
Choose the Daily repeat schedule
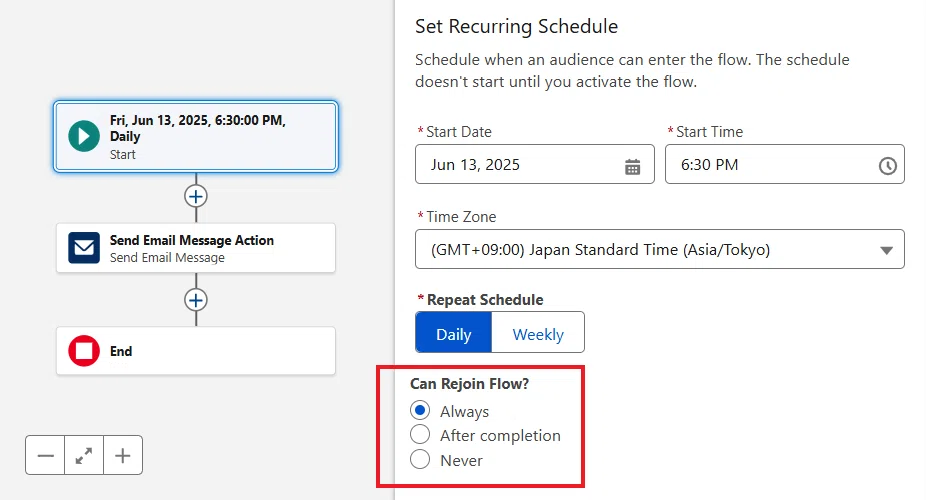click(454, 334)
